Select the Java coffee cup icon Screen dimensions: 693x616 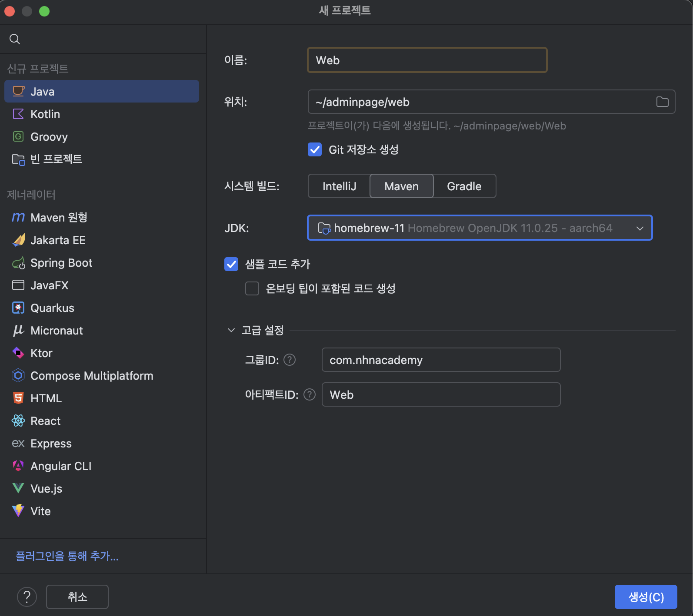pos(18,91)
